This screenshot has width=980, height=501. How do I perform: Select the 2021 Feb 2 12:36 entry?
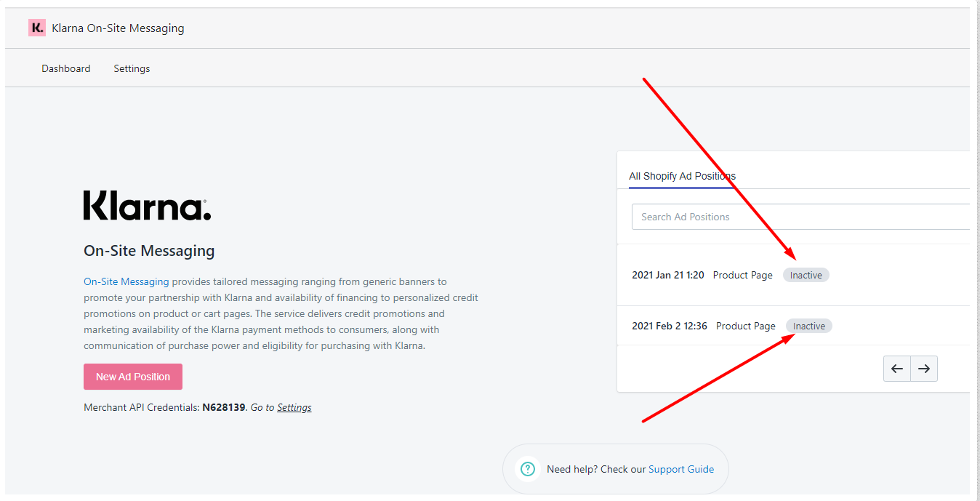(793, 326)
